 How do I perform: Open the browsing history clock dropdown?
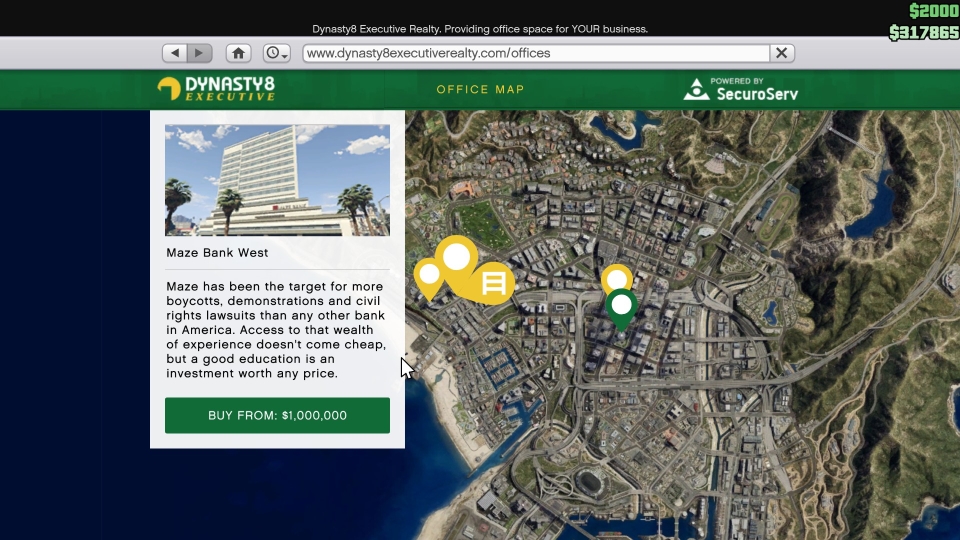pyautogui.click(x=277, y=53)
